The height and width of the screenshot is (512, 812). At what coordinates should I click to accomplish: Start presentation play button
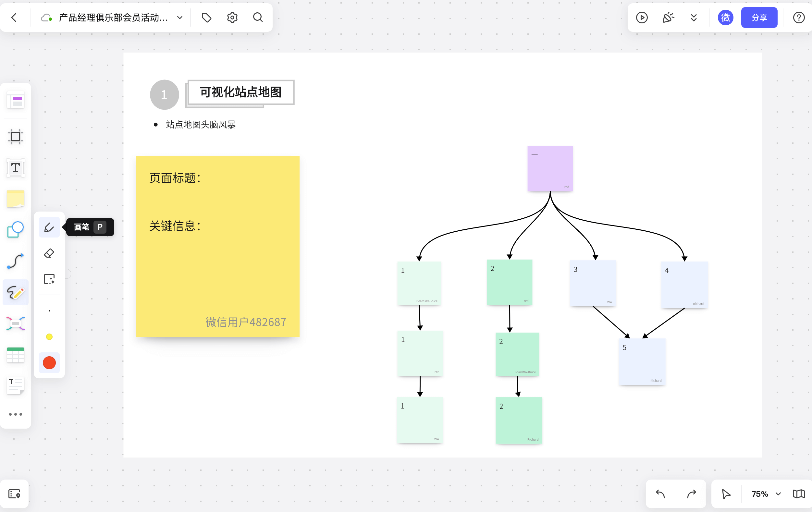click(642, 18)
